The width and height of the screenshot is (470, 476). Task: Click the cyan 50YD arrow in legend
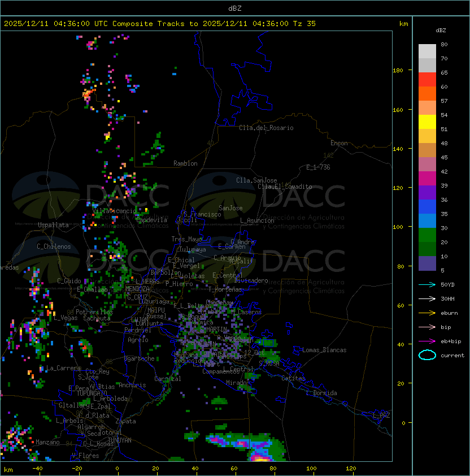click(x=427, y=284)
